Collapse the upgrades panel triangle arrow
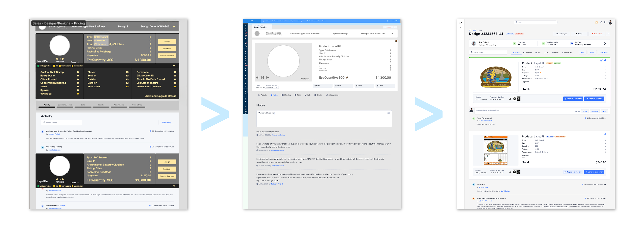Viewport: 644px width, 228px height. tap(174, 66)
